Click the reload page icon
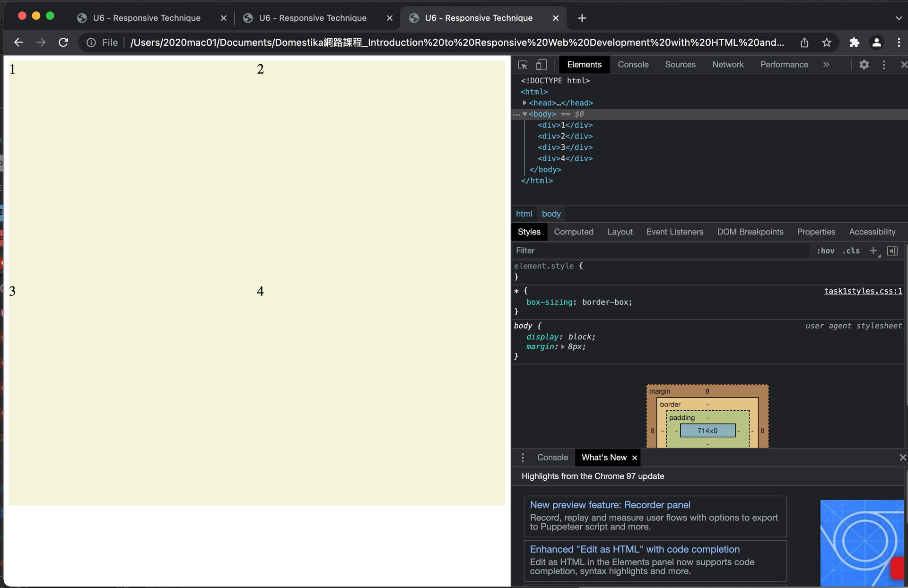The height and width of the screenshot is (588, 908). point(63,43)
